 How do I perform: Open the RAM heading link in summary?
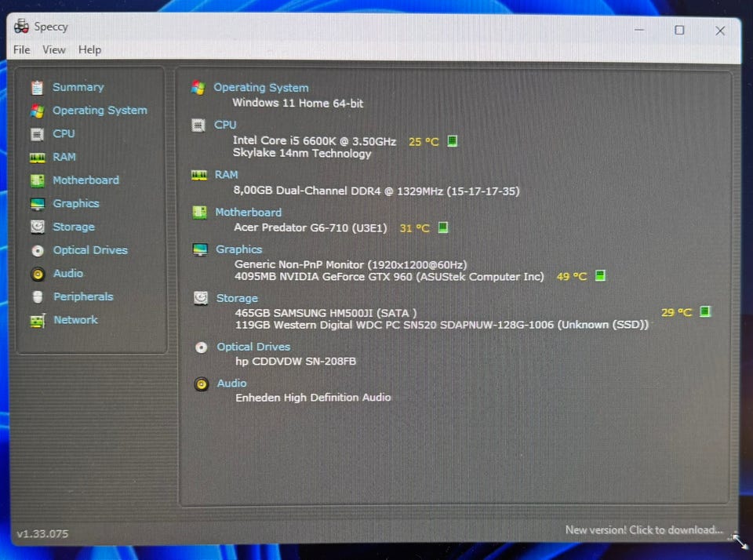point(226,175)
